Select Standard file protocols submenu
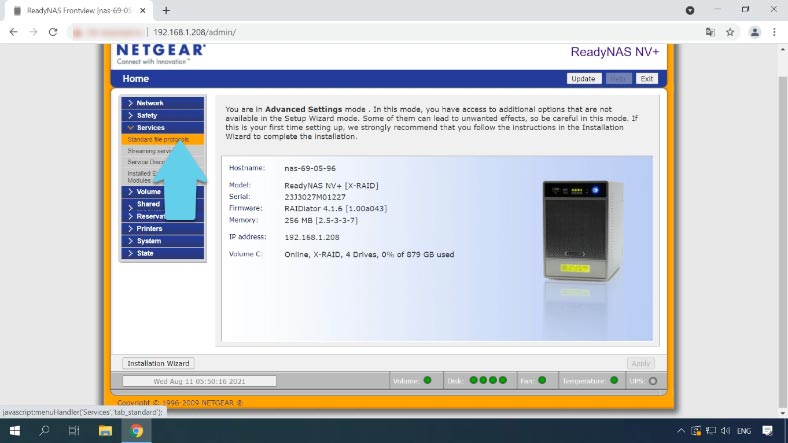 tap(163, 140)
